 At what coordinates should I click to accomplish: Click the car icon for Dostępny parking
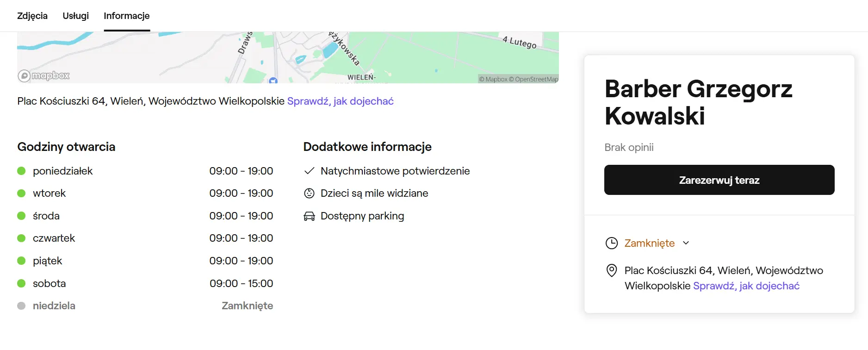[309, 216]
